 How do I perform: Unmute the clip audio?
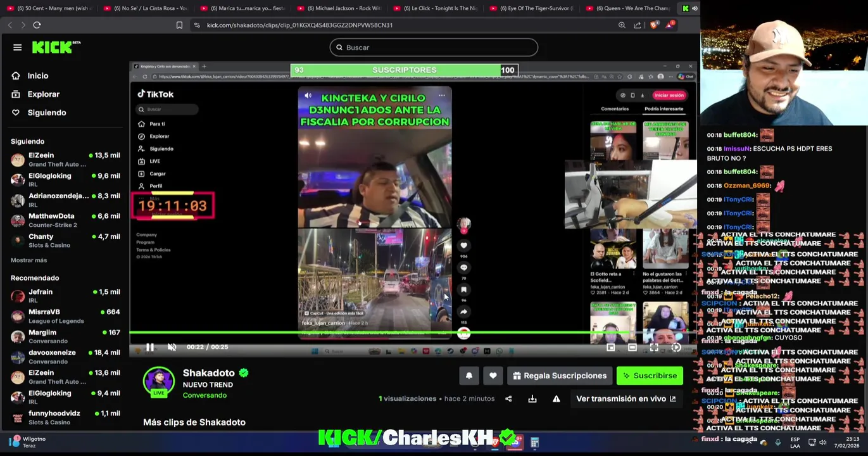[172, 347]
